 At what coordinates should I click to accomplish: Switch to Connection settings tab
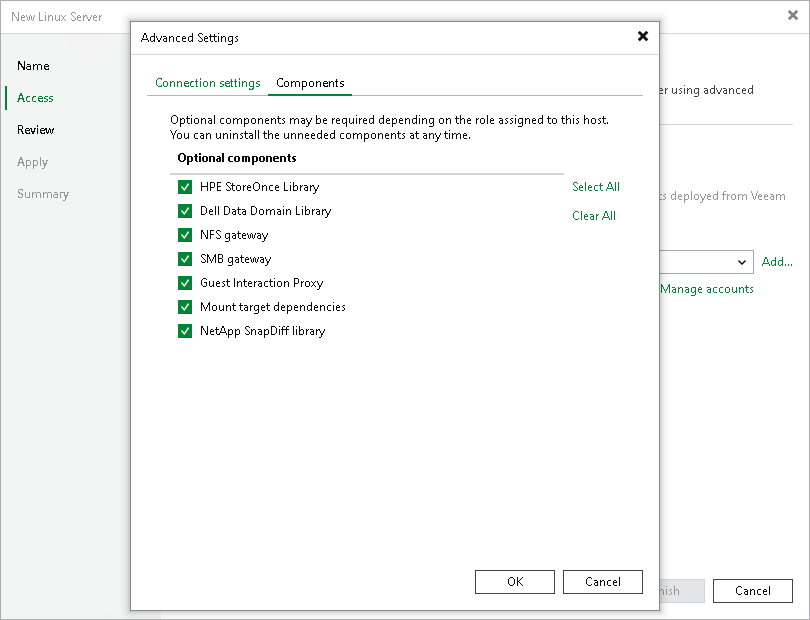[208, 83]
